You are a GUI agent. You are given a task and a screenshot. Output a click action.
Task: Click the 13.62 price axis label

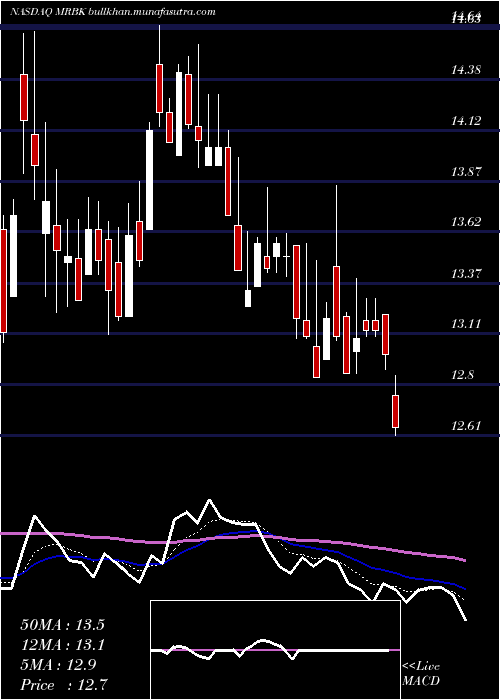pyautogui.click(x=466, y=221)
